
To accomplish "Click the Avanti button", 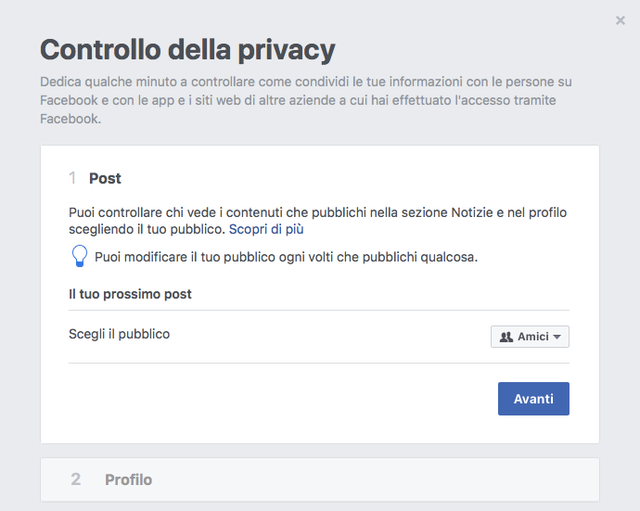I will coord(533,399).
